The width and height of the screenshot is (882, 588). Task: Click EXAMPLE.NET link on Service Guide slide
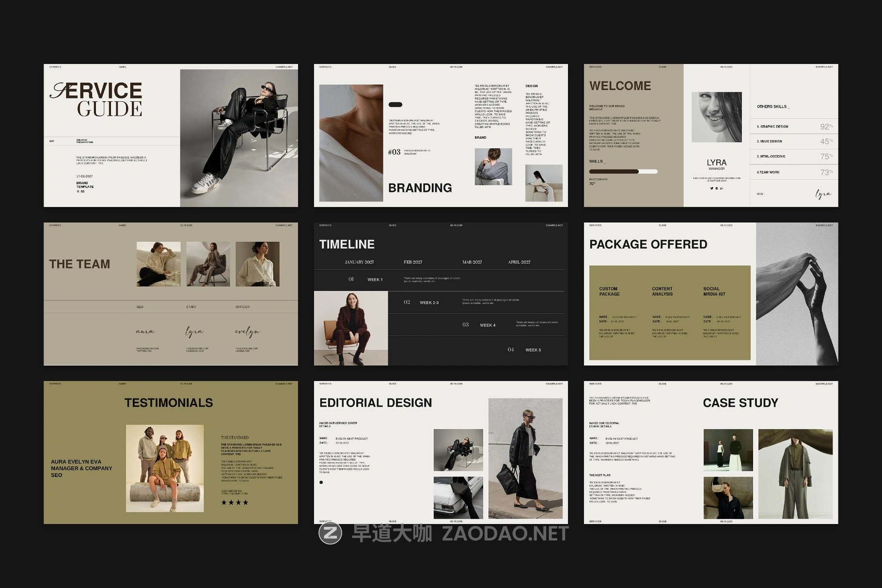pyautogui.click(x=284, y=67)
